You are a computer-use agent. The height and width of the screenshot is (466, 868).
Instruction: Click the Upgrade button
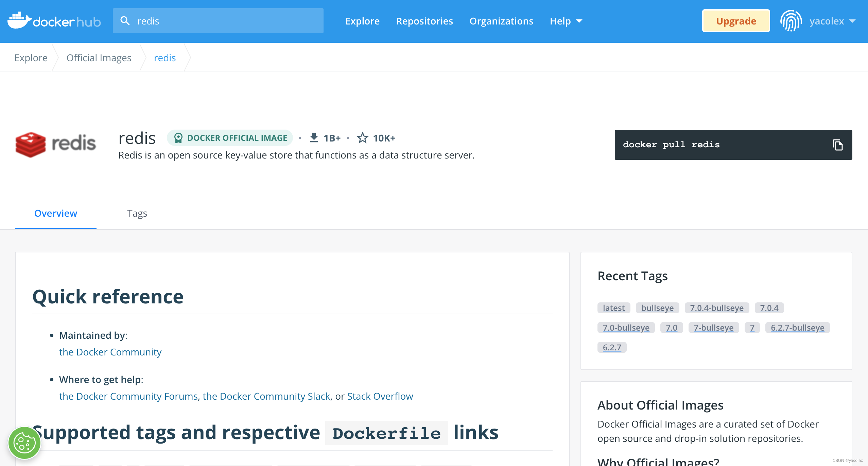(x=736, y=21)
